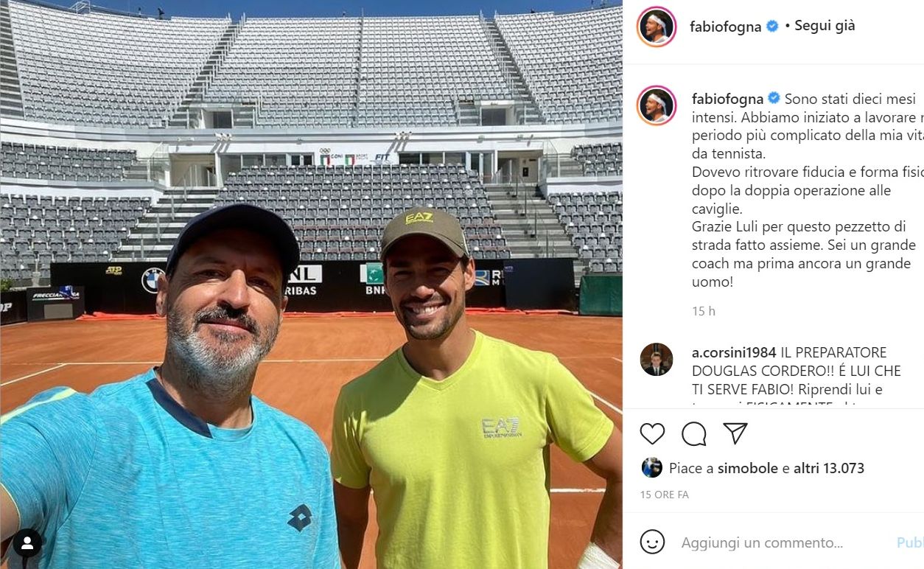Image resolution: width=924 pixels, height=569 pixels.
Task: Click small liker avatar beside likes
Action: pyautogui.click(x=651, y=468)
